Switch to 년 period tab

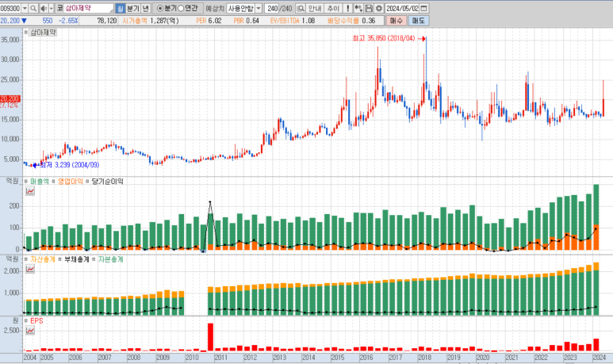[145, 8]
